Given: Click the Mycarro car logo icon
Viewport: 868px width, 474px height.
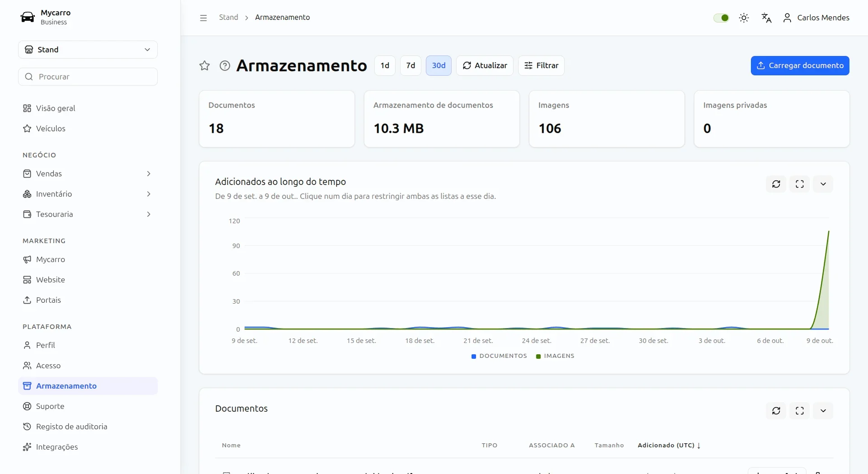Looking at the screenshot, I should [28, 17].
